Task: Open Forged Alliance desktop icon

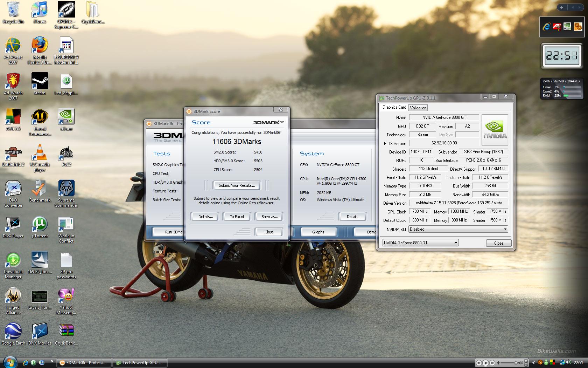Action: pos(13,301)
